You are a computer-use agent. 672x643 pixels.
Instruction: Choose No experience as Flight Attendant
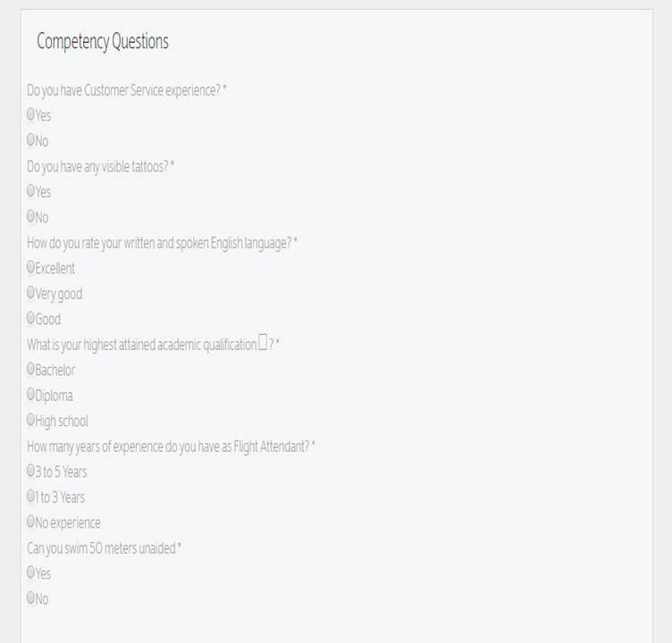coord(31,522)
